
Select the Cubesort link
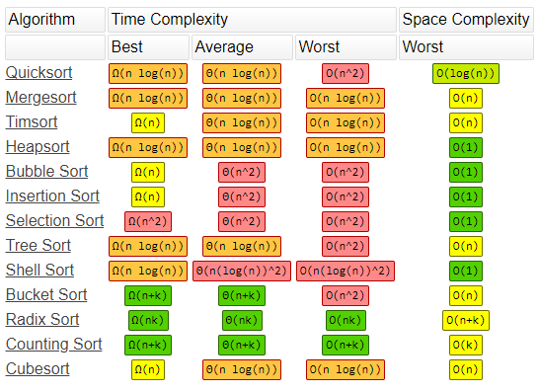click(x=38, y=369)
